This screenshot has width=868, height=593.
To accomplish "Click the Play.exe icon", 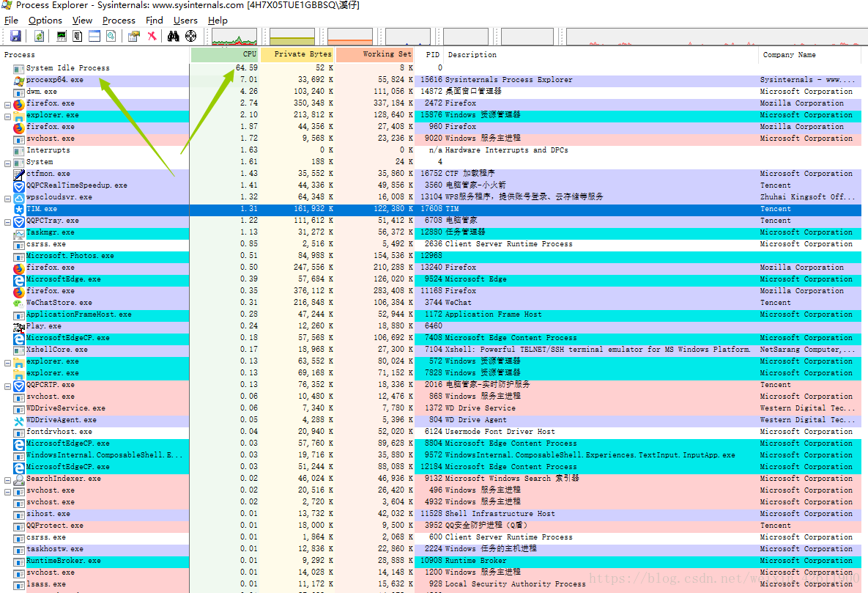I will coord(19,327).
